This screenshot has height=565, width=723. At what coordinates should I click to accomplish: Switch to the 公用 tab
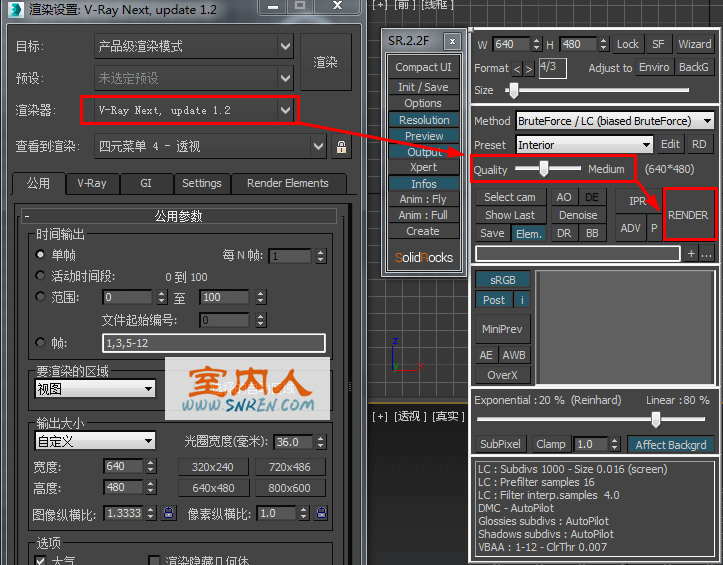38,184
